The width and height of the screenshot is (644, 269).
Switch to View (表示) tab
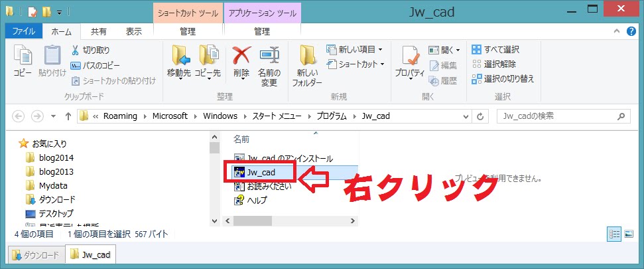tap(133, 32)
